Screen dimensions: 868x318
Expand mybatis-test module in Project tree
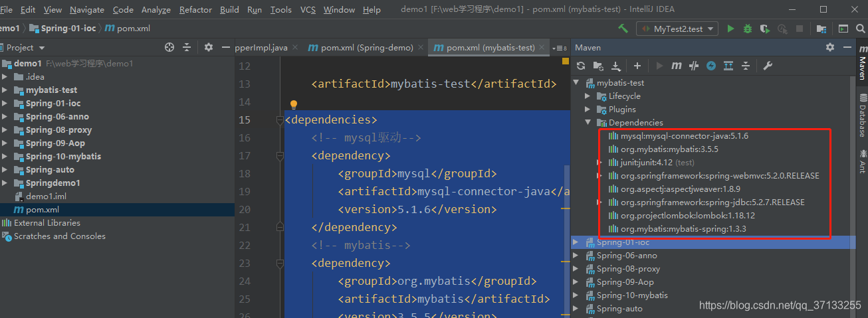6,90
